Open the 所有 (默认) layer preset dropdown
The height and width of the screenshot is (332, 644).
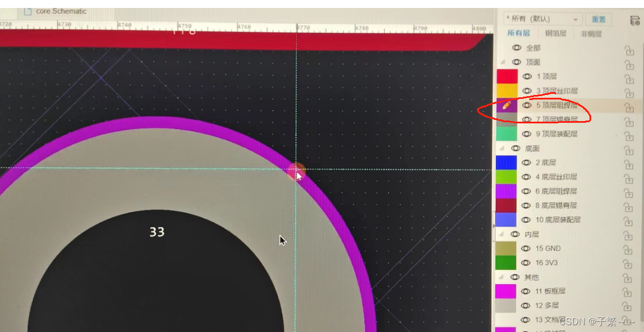coord(543,19)
